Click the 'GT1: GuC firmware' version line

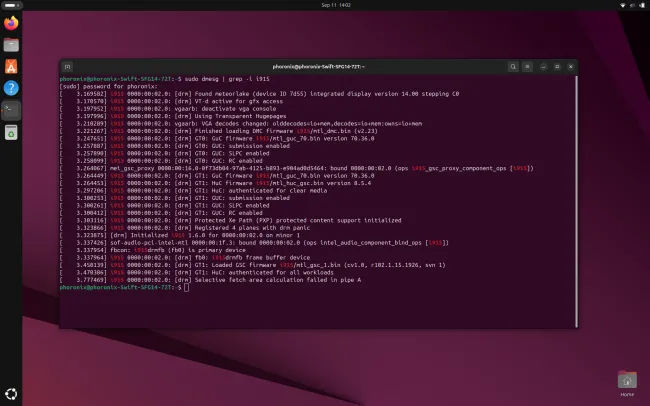pos(217,176)
